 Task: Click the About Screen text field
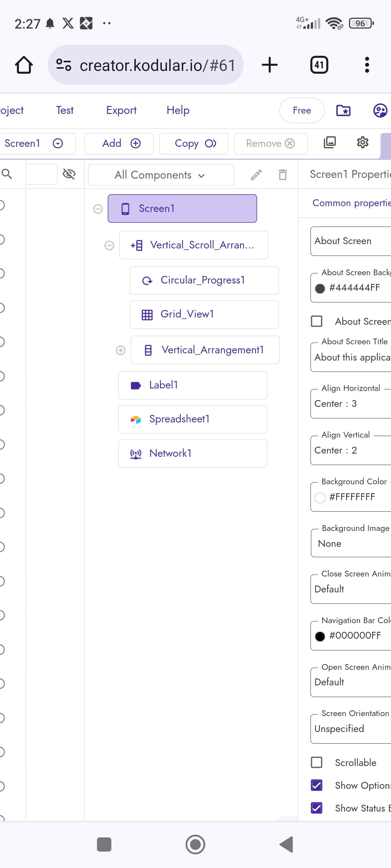351,241
